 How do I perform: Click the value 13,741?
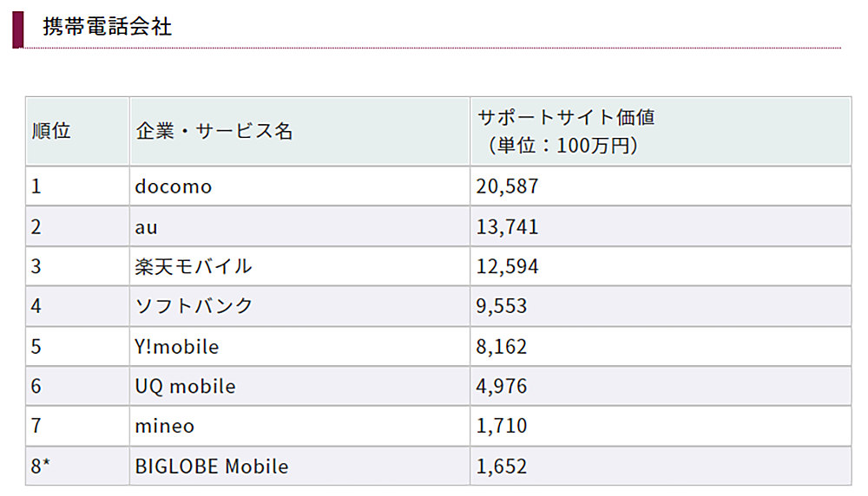508,226
